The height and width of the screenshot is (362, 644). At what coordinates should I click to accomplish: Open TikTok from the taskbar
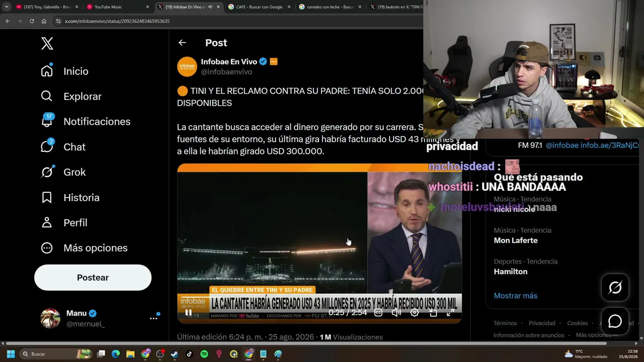(x=189, y=354)
